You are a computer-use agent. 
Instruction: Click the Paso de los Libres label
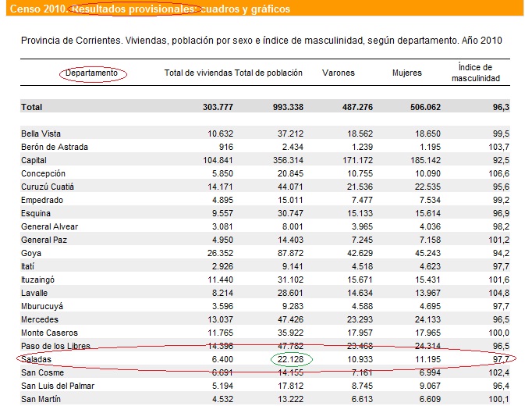[x=55, y=346]
